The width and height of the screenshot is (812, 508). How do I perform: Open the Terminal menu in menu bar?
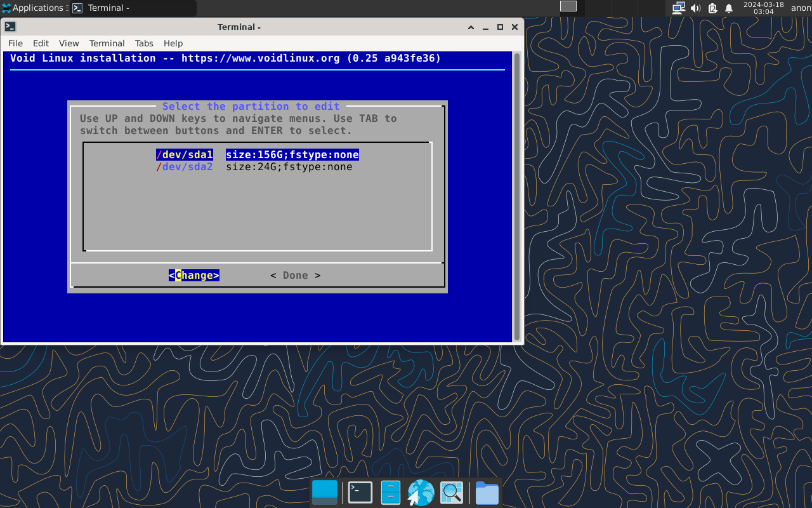point(107,43)
